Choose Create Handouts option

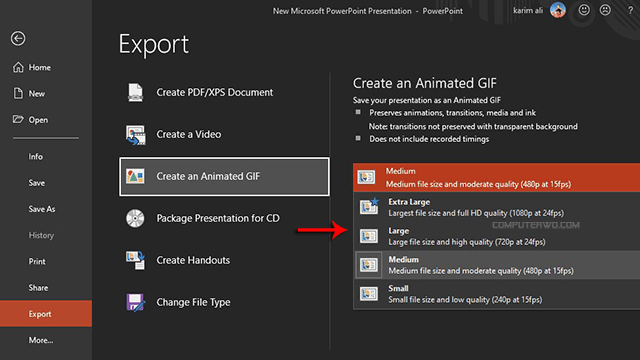tap(224, 260)
